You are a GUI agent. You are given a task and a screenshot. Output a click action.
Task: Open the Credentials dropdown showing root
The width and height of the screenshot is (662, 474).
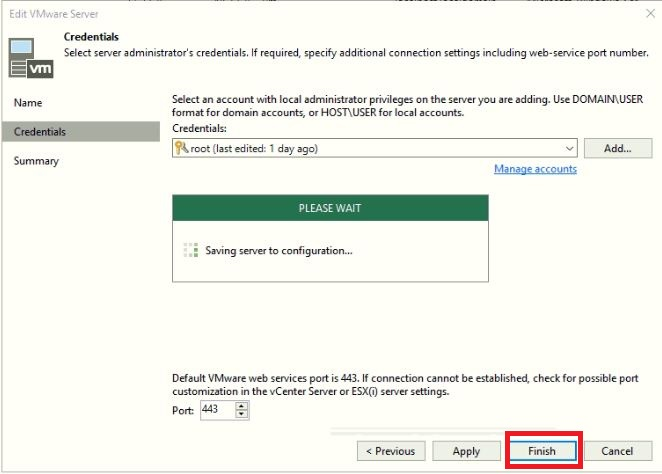(x=374, y=148)
